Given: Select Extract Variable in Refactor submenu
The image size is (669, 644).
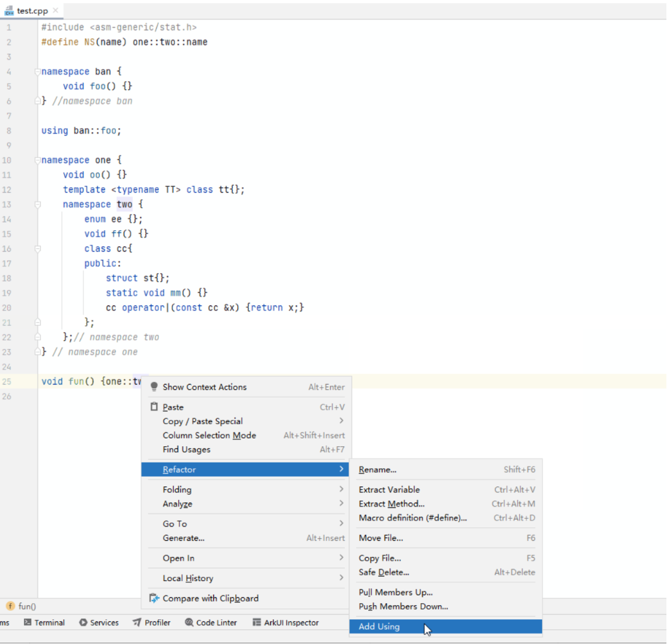Looking at the screenshot, I should (389, 490).
